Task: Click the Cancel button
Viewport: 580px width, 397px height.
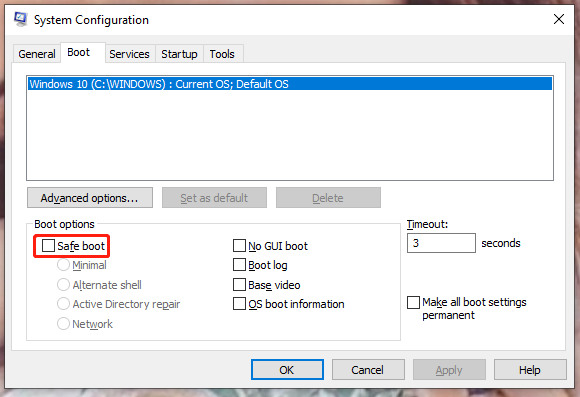Action: tap(368, 370)
